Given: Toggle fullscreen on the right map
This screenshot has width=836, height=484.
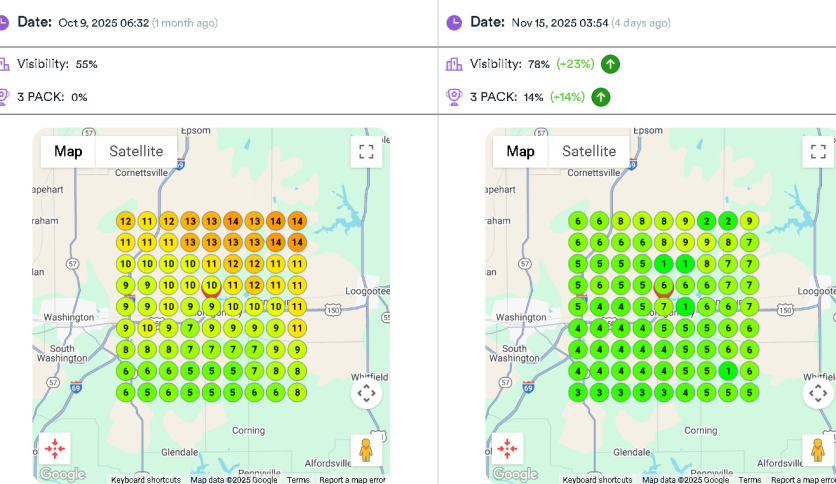Looking at the screenshot, I should (818, 152).
